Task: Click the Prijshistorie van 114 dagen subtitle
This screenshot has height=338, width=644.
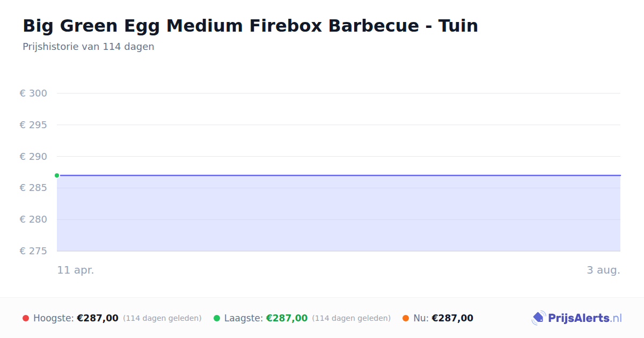Action: point(89,47)
